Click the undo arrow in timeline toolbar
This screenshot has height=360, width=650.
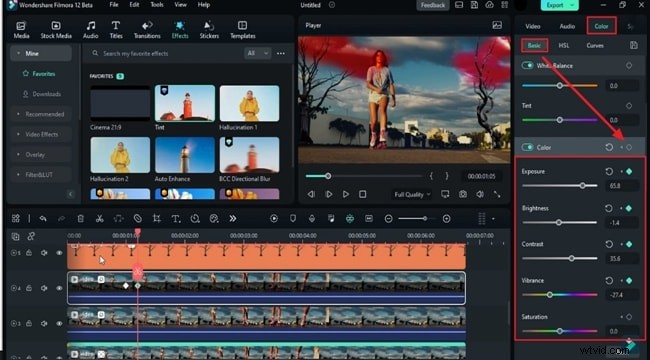(43, 219)
